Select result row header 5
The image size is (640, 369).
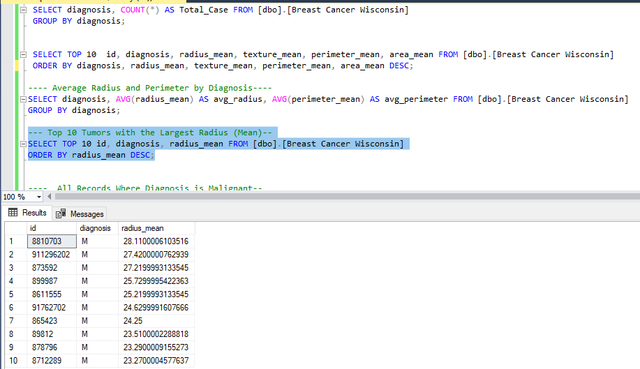point(16,294)
